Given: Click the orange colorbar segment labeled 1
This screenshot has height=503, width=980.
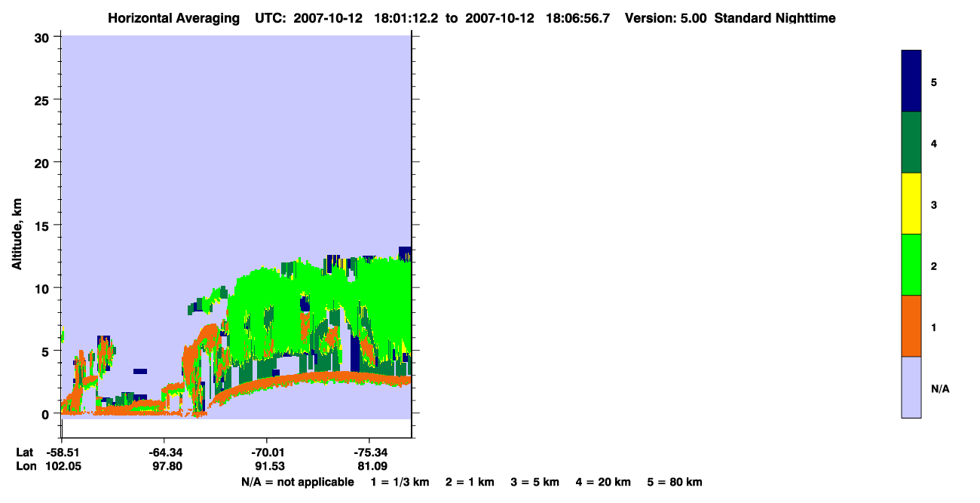Looking at the screenshot, I should [911, 326].
